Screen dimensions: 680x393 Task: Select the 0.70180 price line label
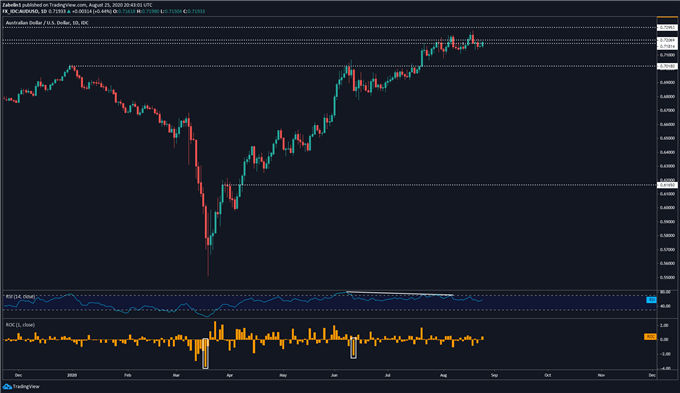tap(667, 66)
